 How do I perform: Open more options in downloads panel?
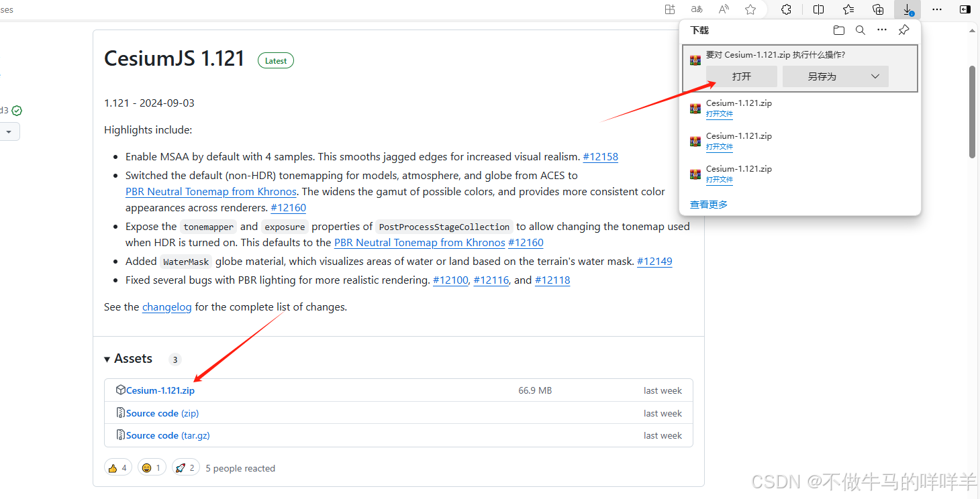click(x=882, y=30)
